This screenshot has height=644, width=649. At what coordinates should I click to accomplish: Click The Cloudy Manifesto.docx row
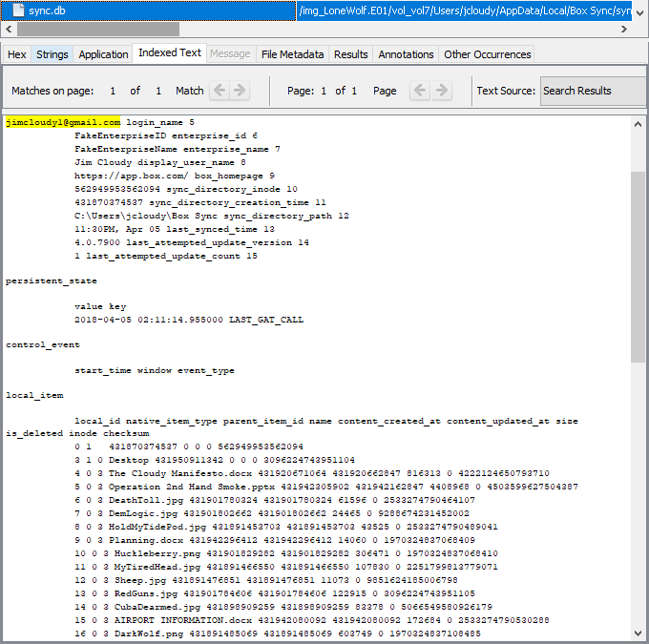click(x=312, y=473)
